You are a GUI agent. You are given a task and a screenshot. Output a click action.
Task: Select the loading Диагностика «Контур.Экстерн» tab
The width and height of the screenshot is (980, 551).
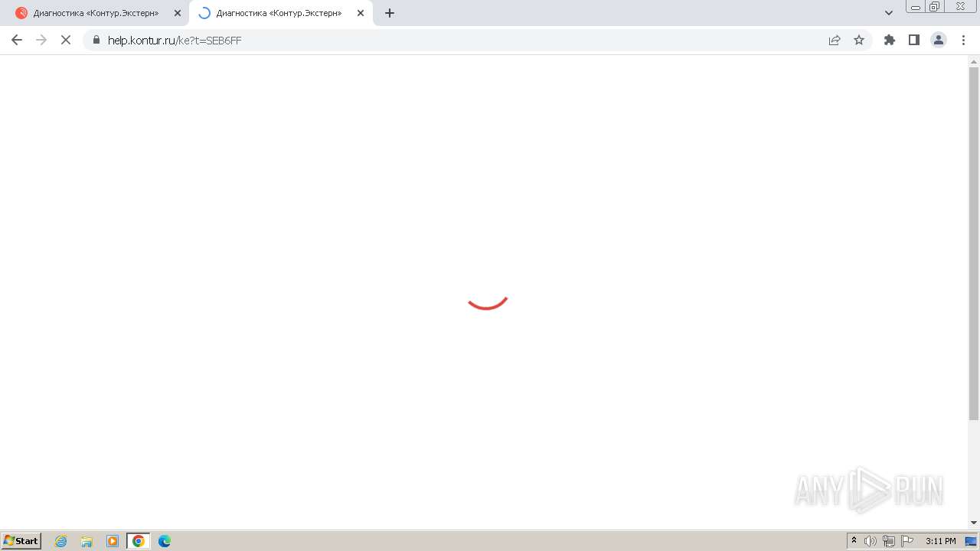click(x=281, y=13)
